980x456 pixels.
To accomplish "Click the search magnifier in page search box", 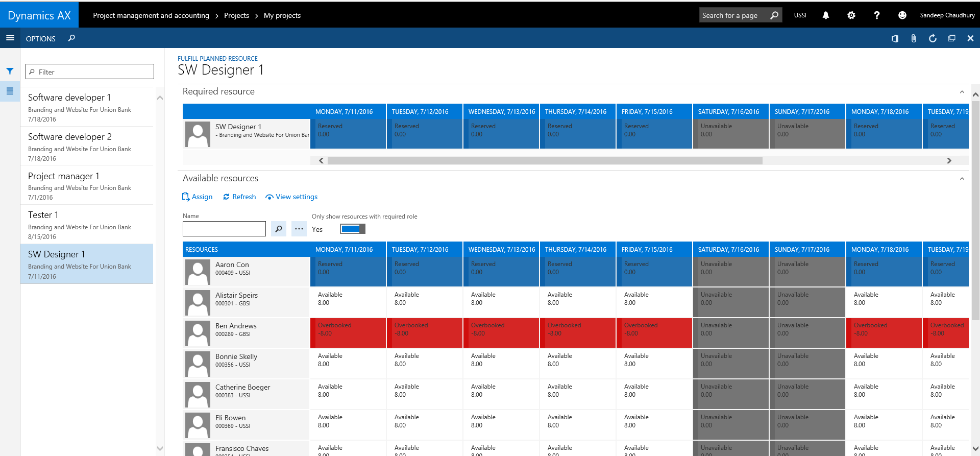I will click(774, 15).
